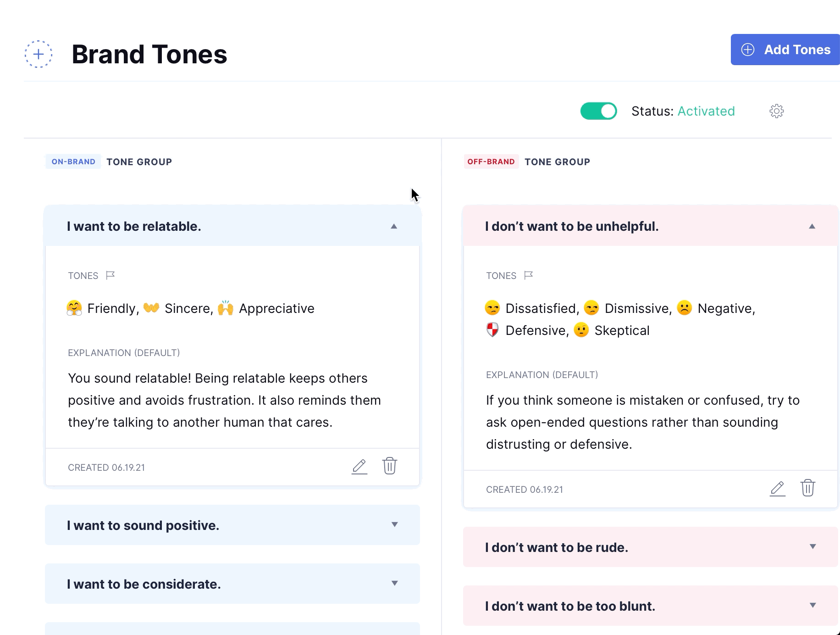The image size is (840, 635).
Task: Delete the relatable tone group with trash icon
Action: point(390,466)
